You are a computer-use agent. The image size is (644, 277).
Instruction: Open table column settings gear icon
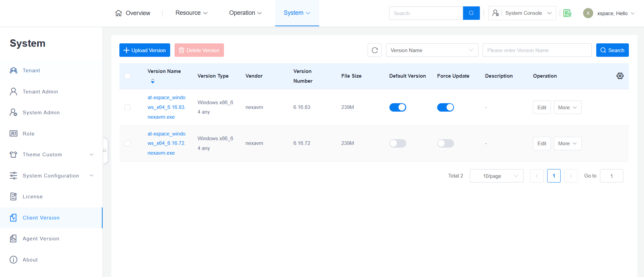click(x=620, y=76)
